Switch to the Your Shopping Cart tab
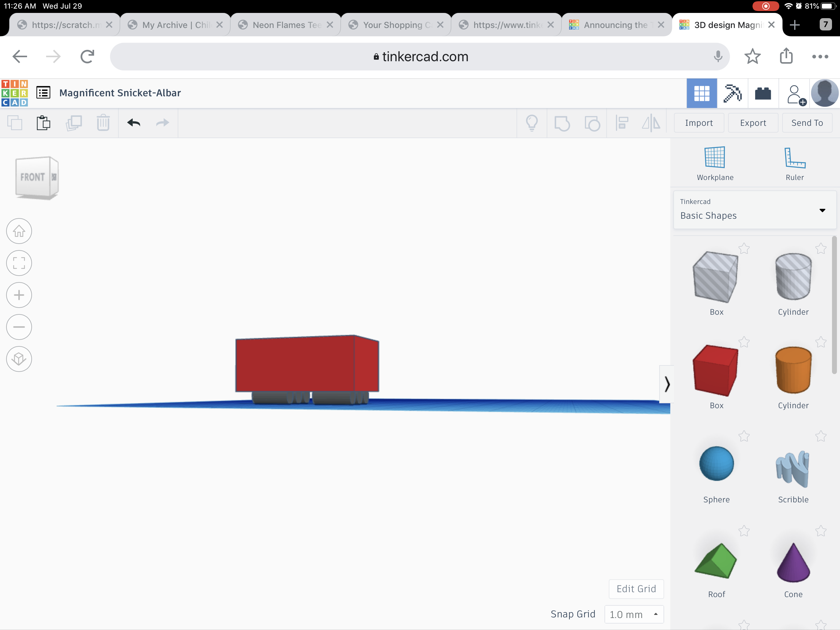 pos(396,25)
